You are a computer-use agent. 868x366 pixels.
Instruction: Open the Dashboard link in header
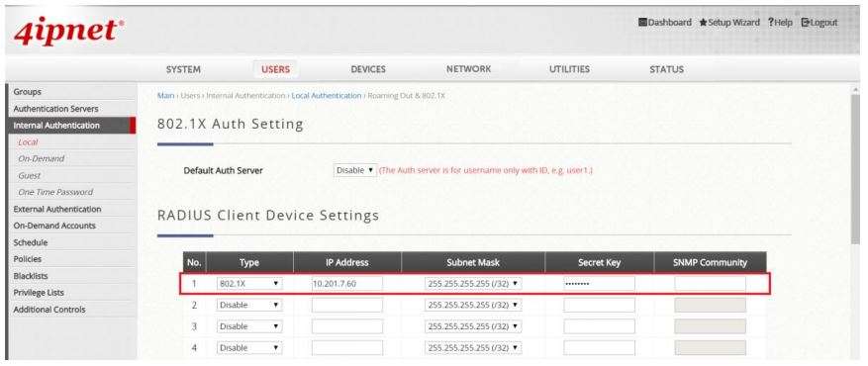tap(665, 23)
